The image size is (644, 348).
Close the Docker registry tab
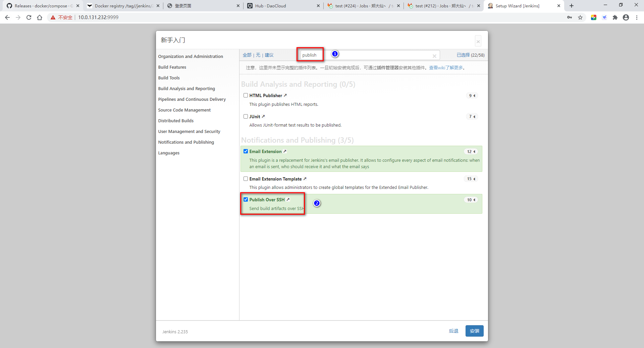pyautogui.click(x=158, y=6)
